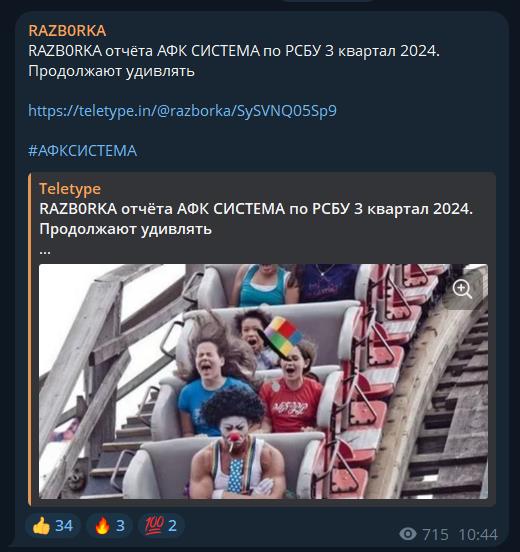Click "Продолжают удивлять" in the preview card
520x552 pixels.
tap(126, 230)
